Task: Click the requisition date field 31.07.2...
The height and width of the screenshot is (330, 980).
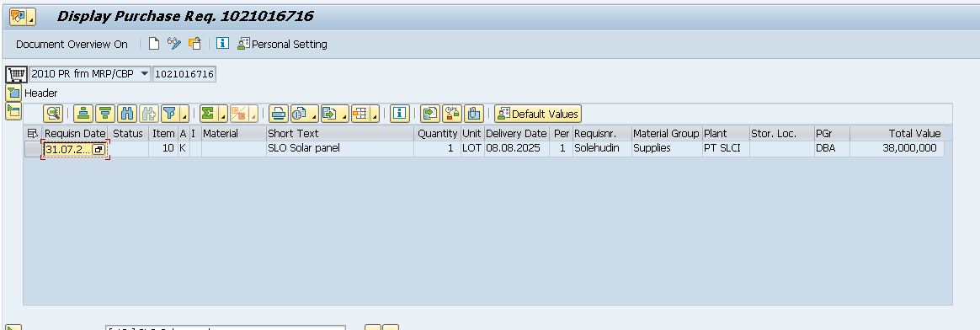Action: tap(67, 149)
